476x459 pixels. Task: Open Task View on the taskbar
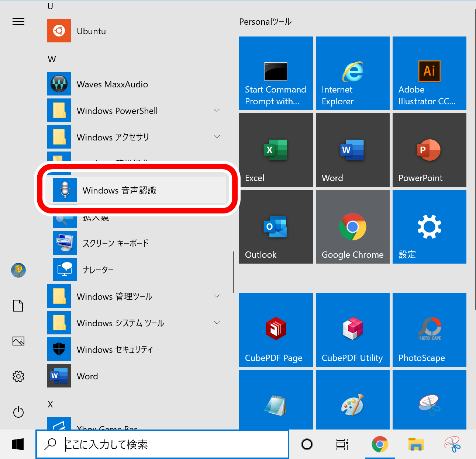tap(342, 444)
